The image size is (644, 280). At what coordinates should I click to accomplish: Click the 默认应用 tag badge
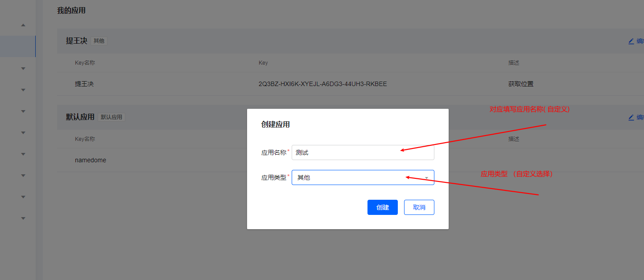tap(111, 117)
